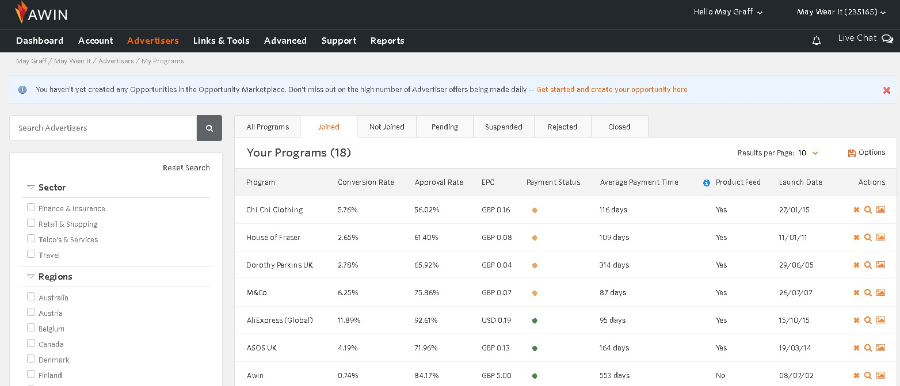Leave the M&Co program with the X icon
The image size is (900, 386).
coord(856,292)
